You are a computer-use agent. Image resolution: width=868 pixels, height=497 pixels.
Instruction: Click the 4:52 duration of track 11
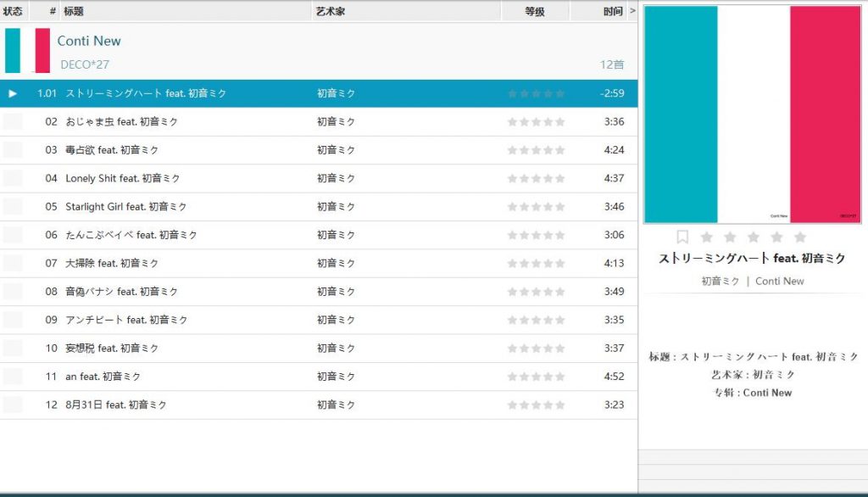click(614, 377)
